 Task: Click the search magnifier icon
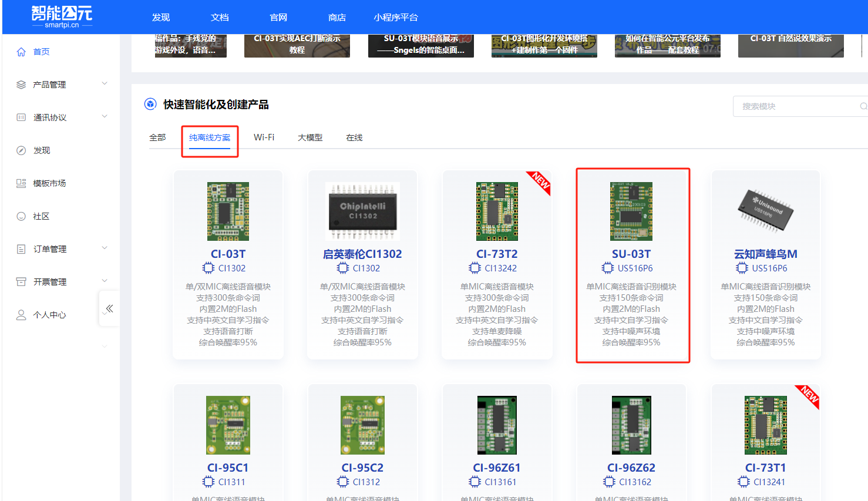(x=863, y=106)
